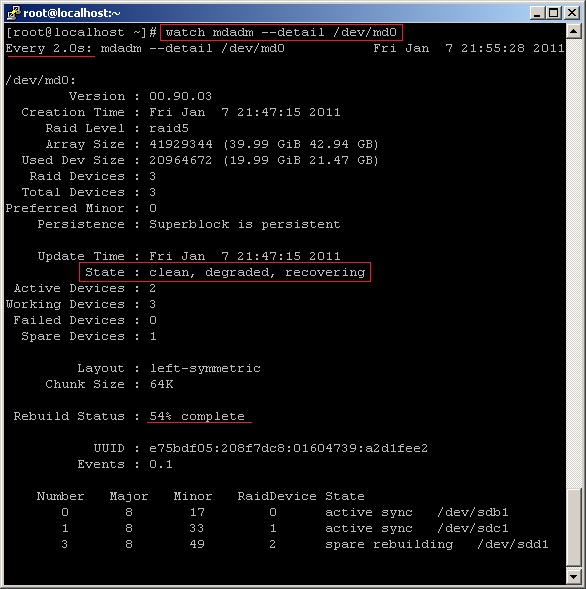Click the scrollbar up arrow

pyautogui.click(x=574, y=31)
